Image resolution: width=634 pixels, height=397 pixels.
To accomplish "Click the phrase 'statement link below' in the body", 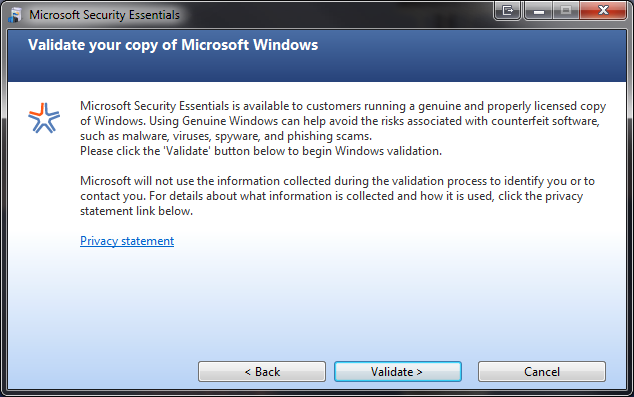I will pos(135,211).
